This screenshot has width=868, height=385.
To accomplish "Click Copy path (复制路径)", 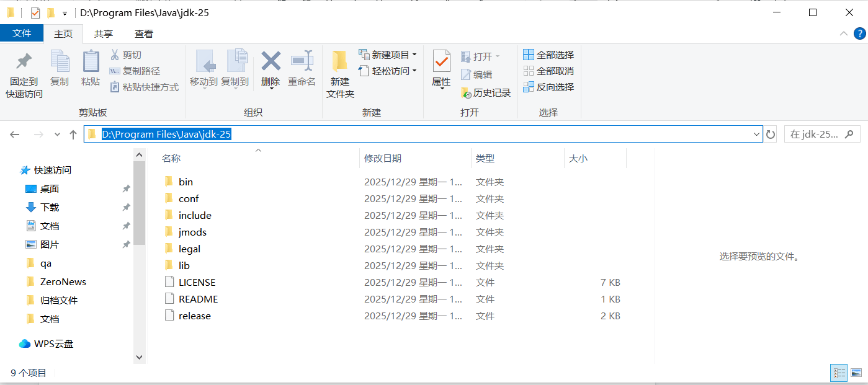I will 135,71.
